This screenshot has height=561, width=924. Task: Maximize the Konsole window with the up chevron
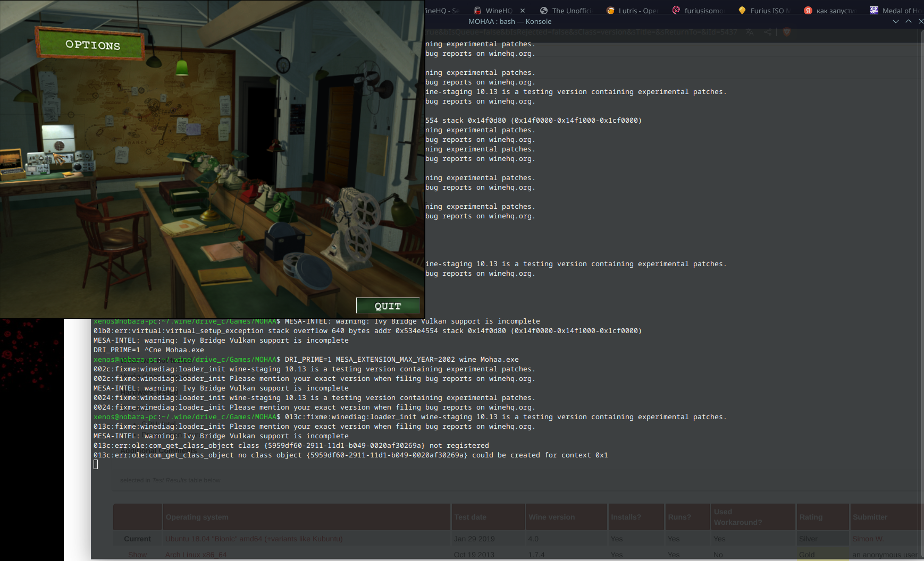(x=909, y=21)
